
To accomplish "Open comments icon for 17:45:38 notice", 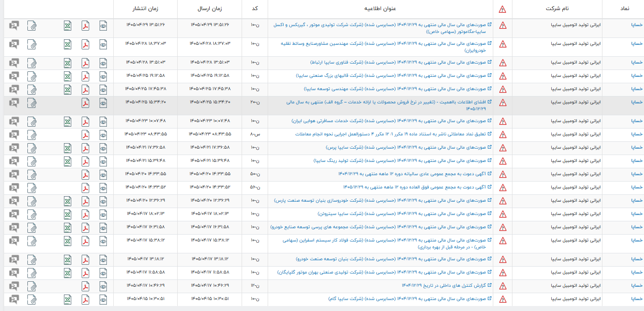I will (14, 89).
